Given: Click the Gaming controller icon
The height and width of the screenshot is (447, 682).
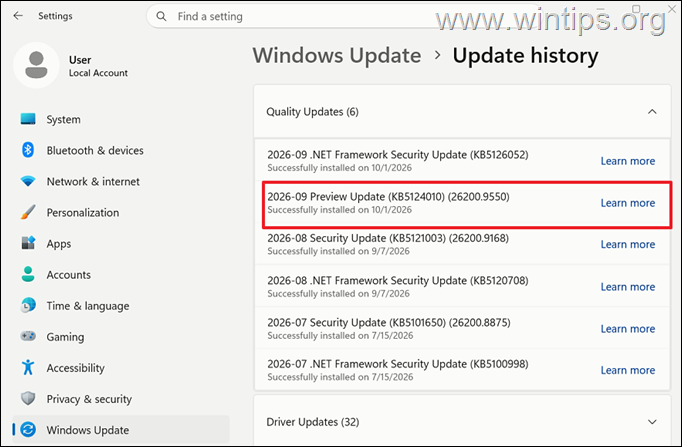Looking at the screenshot, I should pyautogui.click(x=28, y=336).
